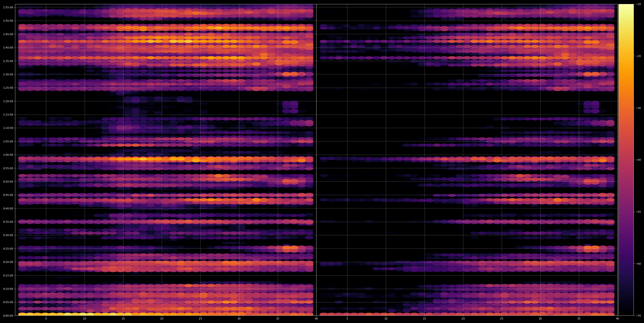
Task: Pick the 0:15:00 y-axis tick label
Action: tap(8, 275)
